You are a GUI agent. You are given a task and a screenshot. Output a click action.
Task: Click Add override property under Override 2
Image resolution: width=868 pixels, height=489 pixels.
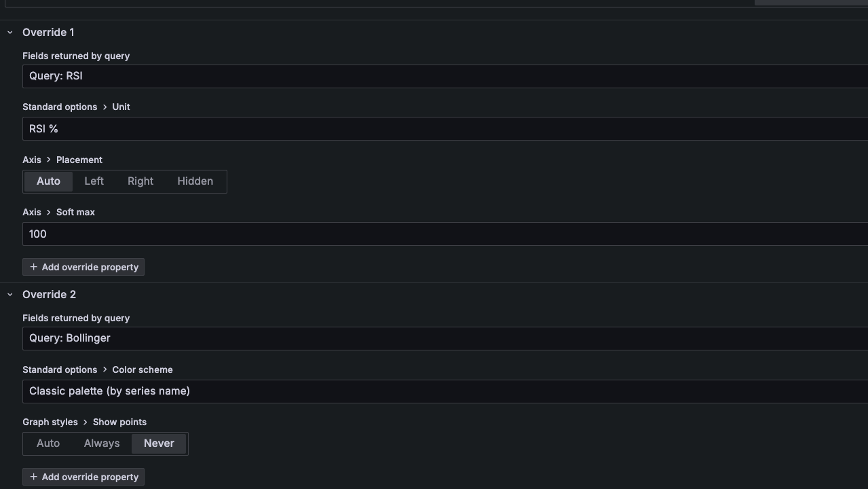(x=83, y=477)
